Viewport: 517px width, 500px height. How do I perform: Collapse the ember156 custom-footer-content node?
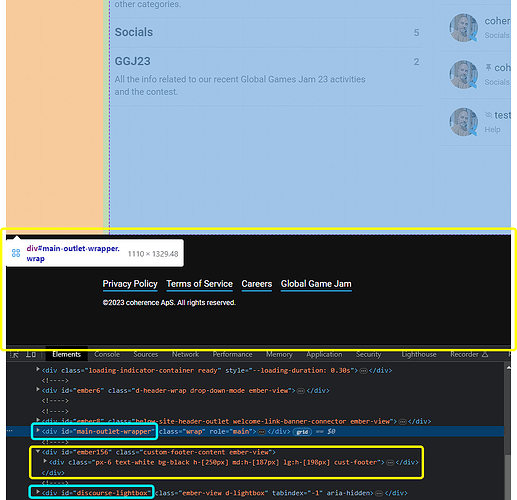(38, 452)
